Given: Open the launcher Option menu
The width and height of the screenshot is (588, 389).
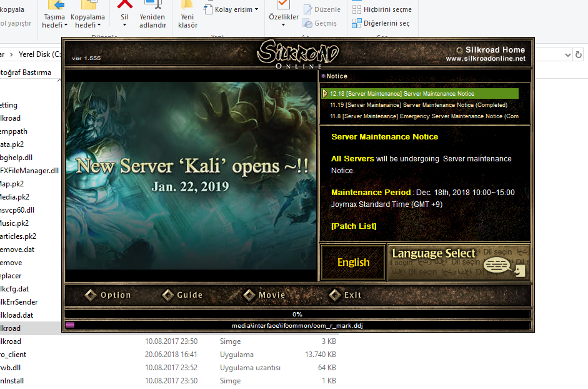Looking at the screenshot, I should pos(108,295).
